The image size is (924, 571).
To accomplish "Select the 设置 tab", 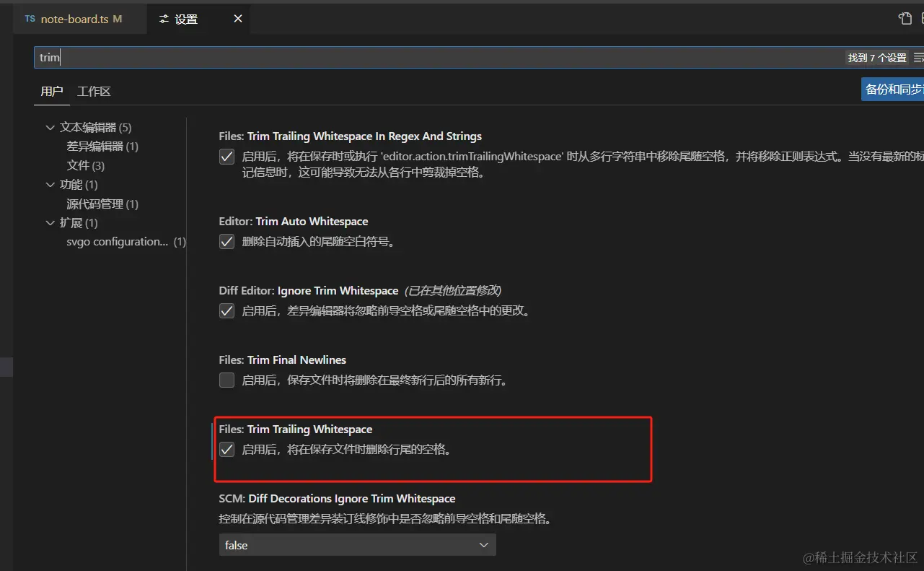I will pyautogui.click(x=198, y=19).
